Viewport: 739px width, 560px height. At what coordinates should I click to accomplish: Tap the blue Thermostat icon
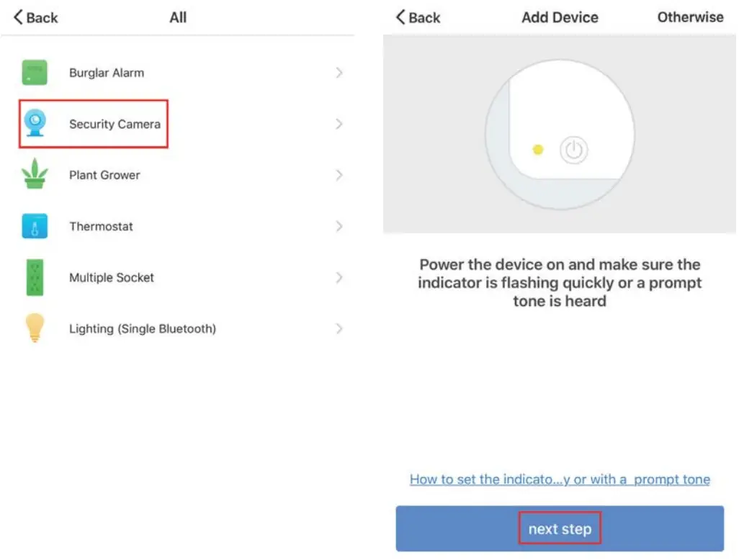pyautogui.click(x=35, y=226)
